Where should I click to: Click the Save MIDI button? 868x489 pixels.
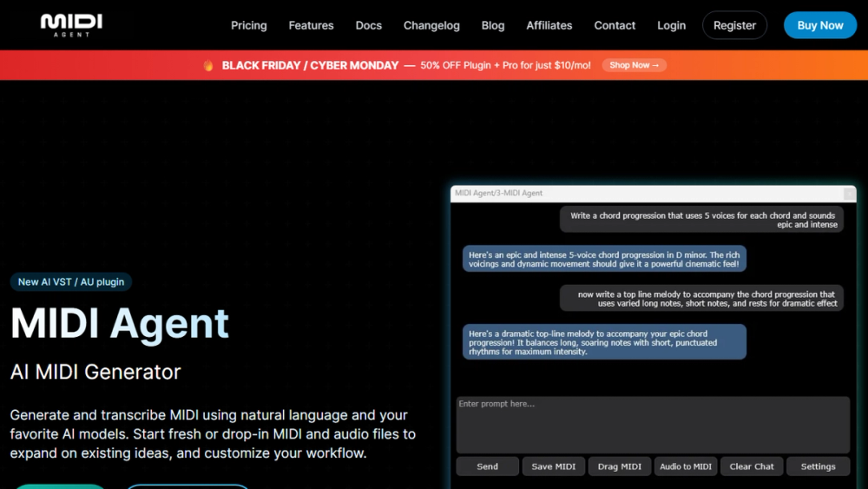pyautogui.click(x=553, y=466)
